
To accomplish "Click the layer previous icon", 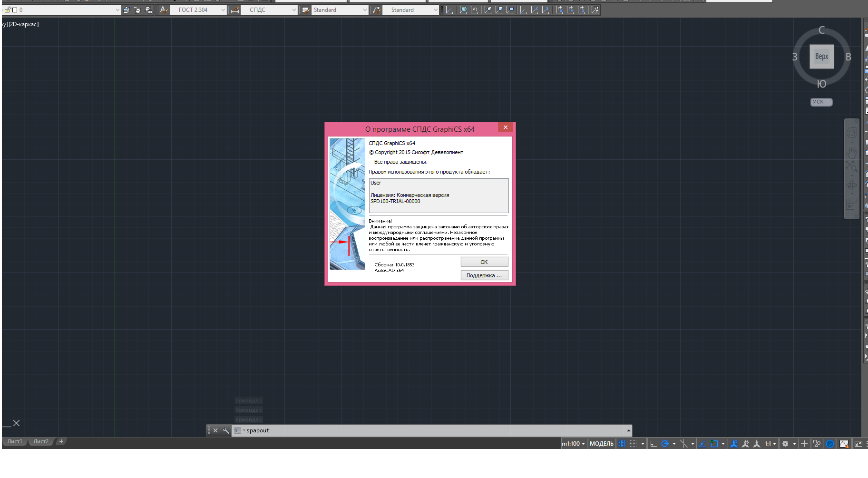I will click(137, 10).
